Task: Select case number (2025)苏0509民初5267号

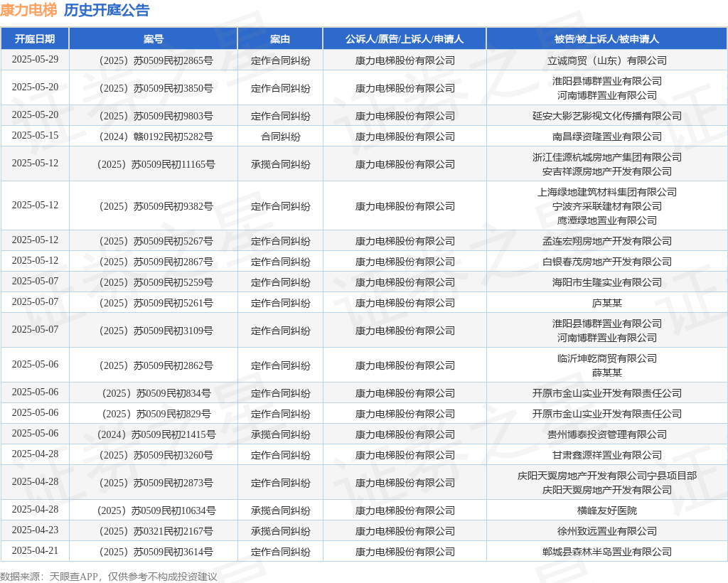Action: tap(156, 241)
